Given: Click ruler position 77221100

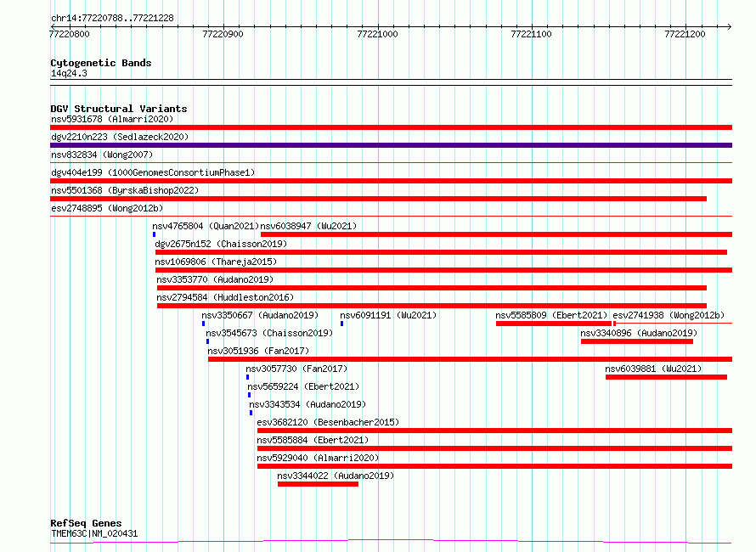Looking at the screenshot, I should tap(531, 34).
